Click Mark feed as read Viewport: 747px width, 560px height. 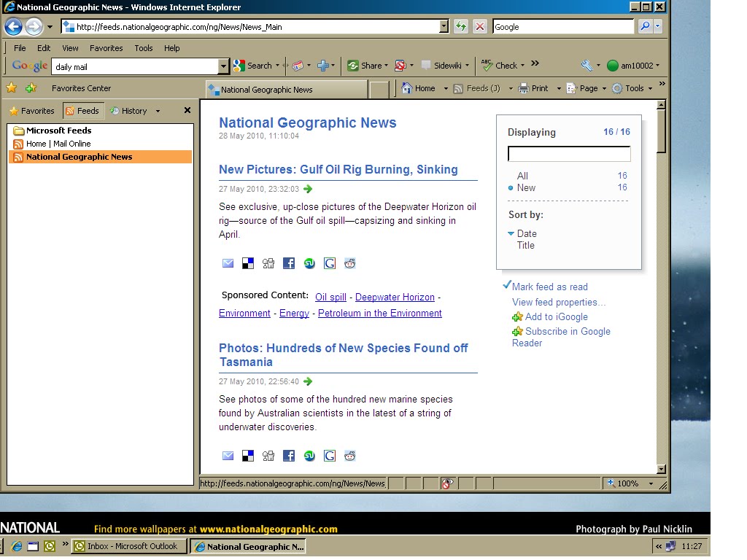[x=550, y=287]
